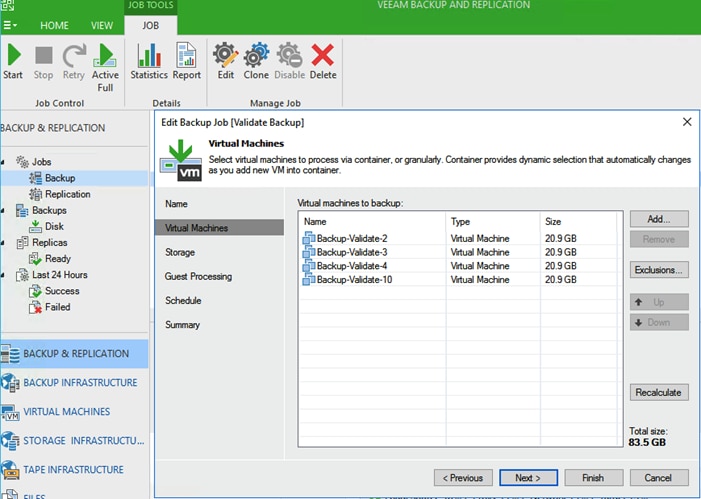Open the Tape Infrastructure view
701x499 pixels.
tap(74, 470)
